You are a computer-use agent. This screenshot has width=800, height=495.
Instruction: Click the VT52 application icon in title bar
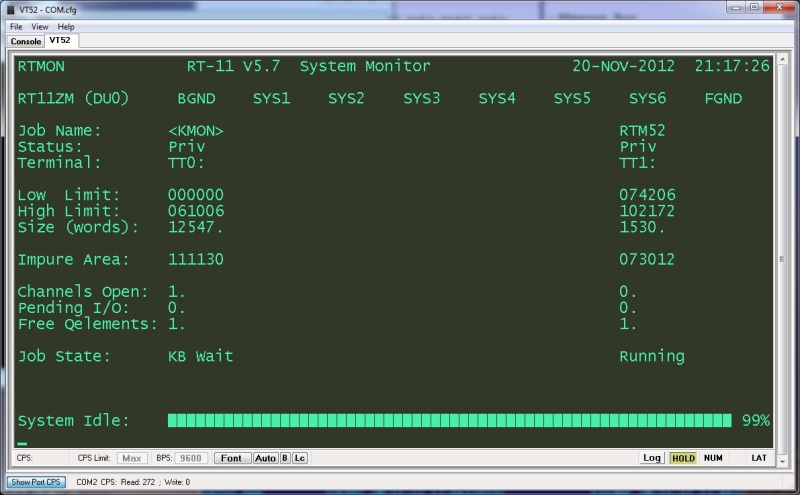pos(10,9)
